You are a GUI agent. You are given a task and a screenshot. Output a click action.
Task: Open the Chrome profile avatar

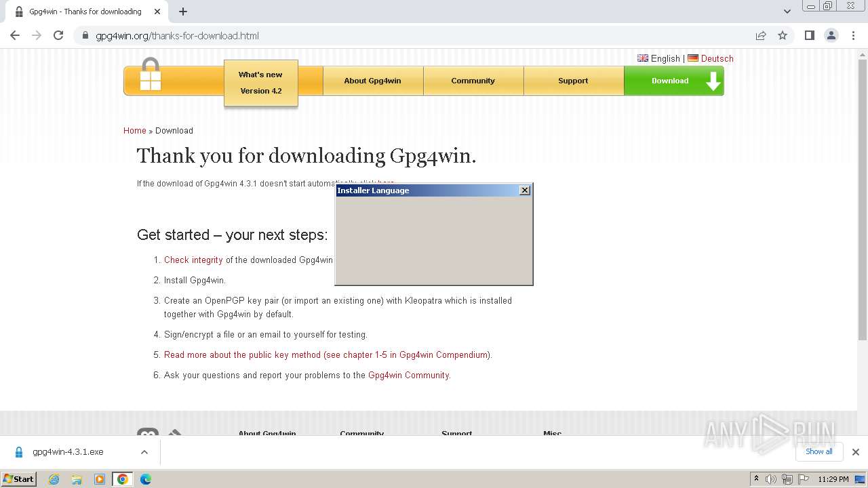coord(831,35)
